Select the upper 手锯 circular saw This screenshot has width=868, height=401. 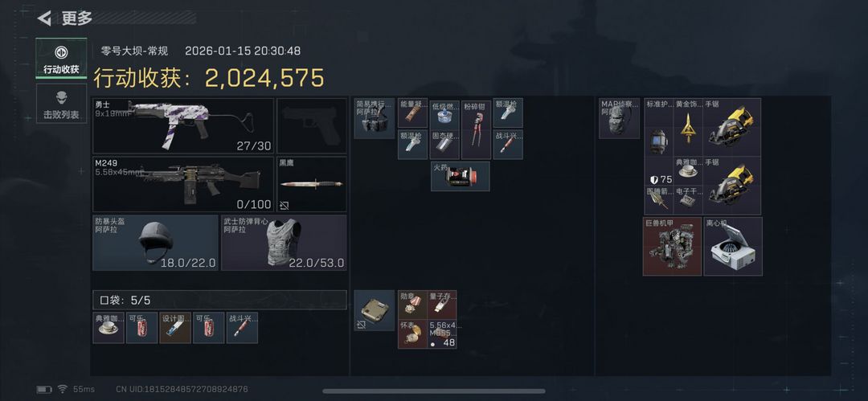click(x=732, y=127)
